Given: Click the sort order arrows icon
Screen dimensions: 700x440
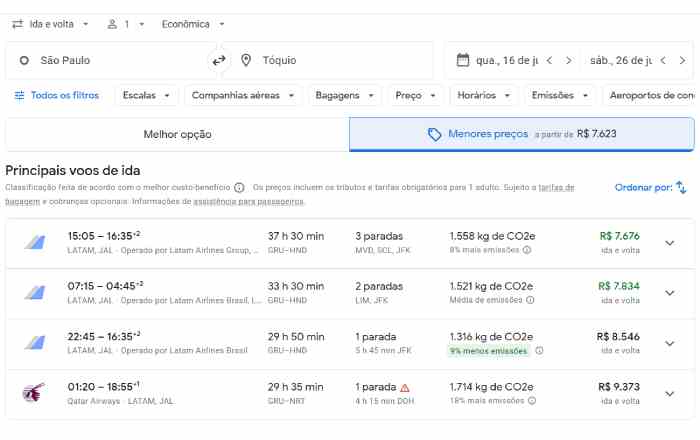Looking at the screenshot, I should point(681,187).
